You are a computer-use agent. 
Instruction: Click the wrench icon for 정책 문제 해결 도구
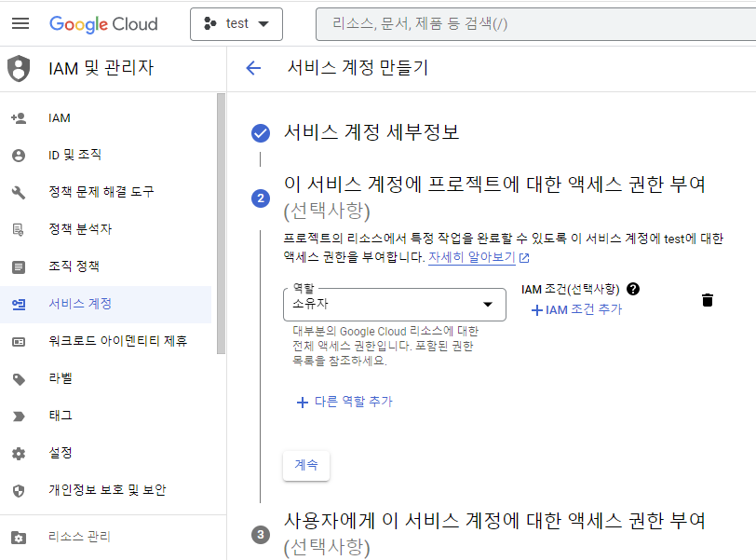coord(19,193)
